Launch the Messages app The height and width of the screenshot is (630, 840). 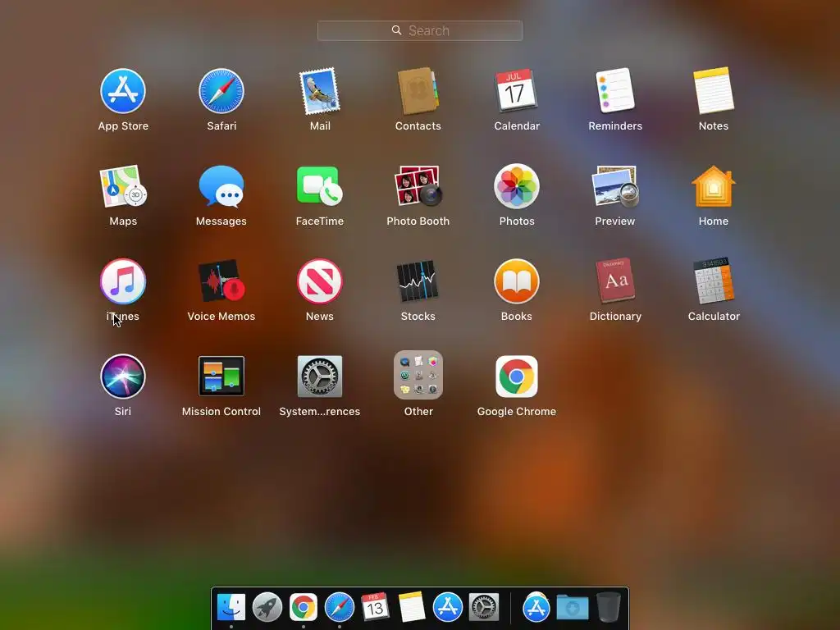221,186
